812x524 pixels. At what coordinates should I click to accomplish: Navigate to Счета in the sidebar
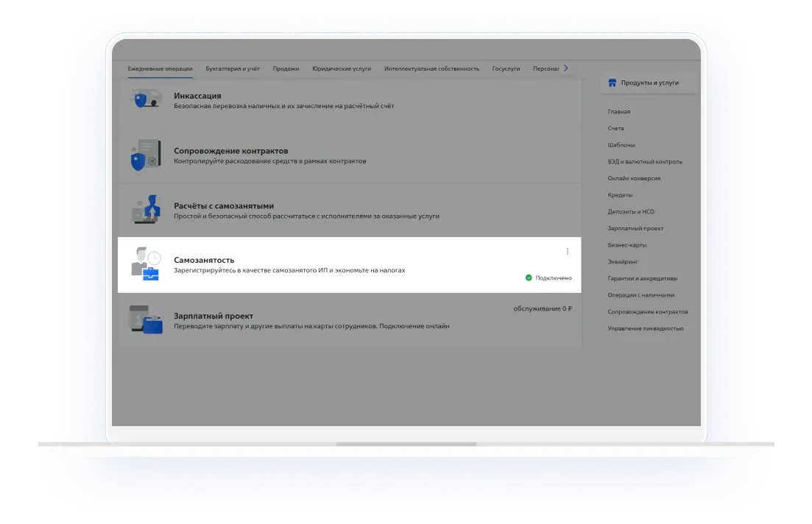[616, 129]
